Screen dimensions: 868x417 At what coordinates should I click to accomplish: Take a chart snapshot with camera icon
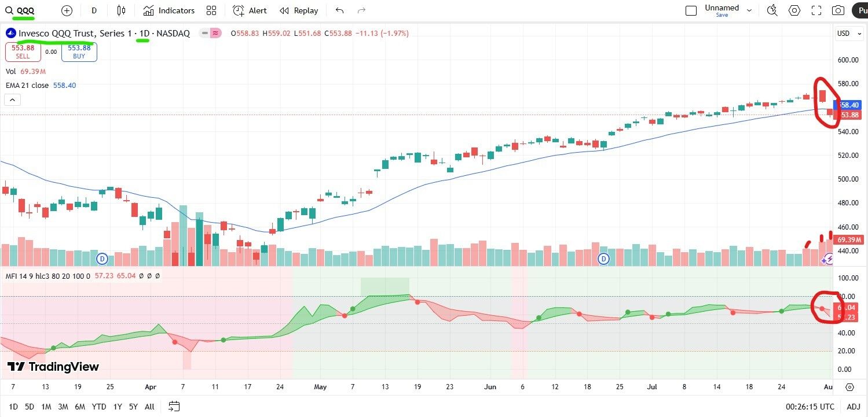(838, 10)
